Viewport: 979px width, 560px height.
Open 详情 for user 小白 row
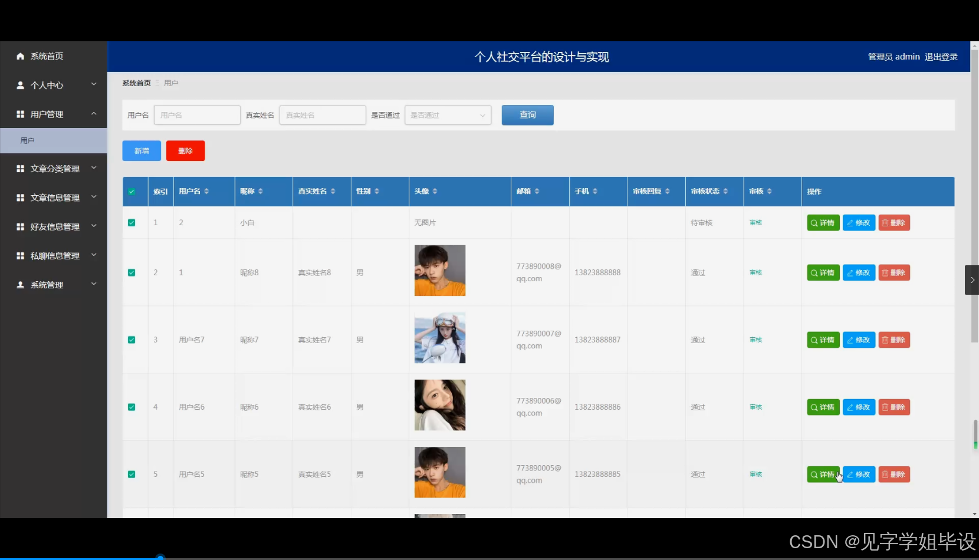coord(823,223)
